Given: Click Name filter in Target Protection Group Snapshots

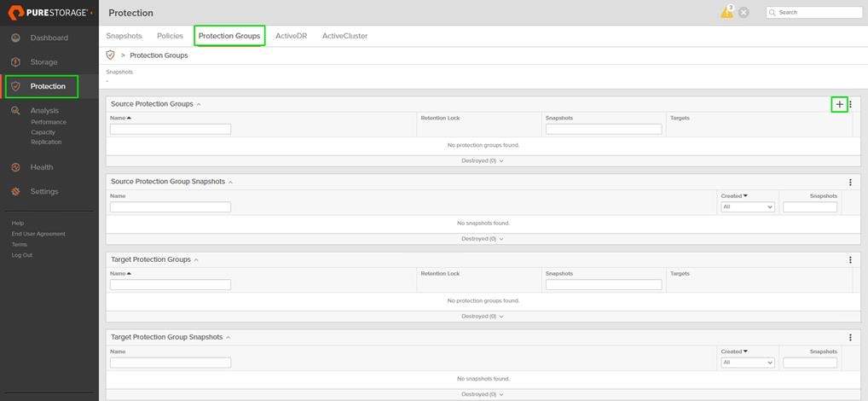Looking at the screenshot, I should point(171,363).
